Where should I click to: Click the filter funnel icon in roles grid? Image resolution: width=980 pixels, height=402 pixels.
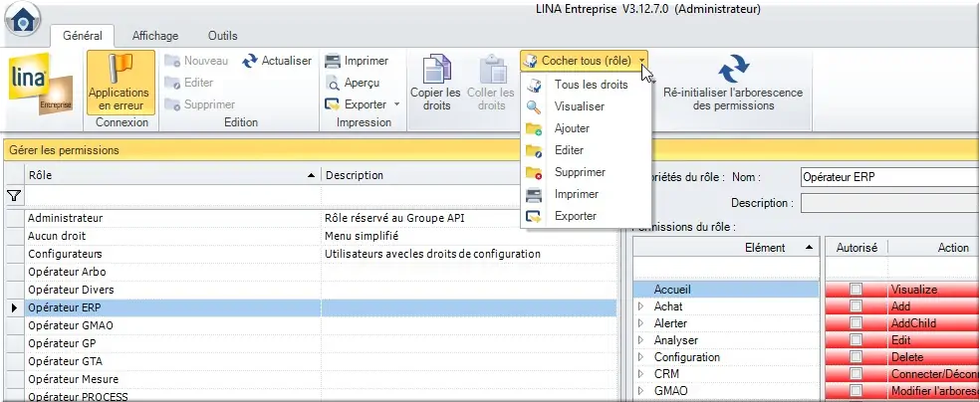[x=13, y=195]
